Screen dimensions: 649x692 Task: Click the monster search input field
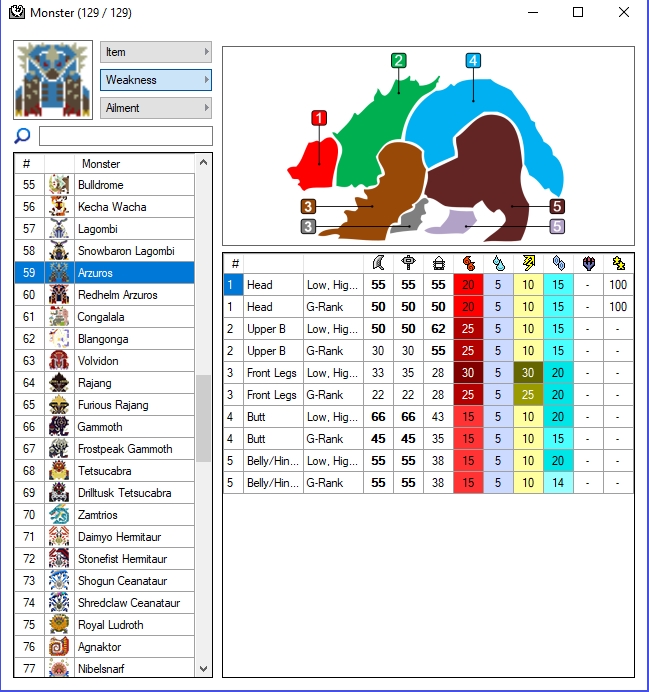pos(126,136)
